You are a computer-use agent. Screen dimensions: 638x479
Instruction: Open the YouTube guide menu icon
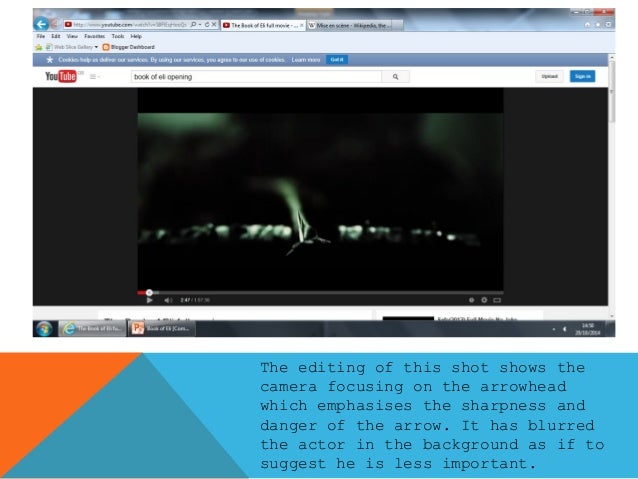(93, 77)
